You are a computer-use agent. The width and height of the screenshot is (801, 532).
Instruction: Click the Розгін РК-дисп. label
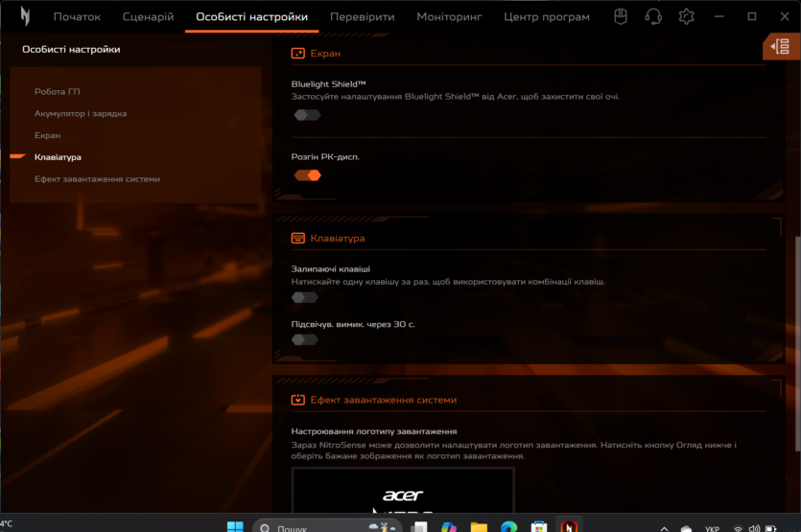[x=325, y=157]
